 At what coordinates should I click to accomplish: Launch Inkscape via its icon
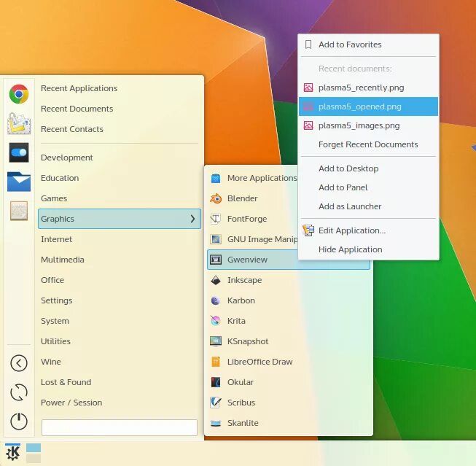216,280
